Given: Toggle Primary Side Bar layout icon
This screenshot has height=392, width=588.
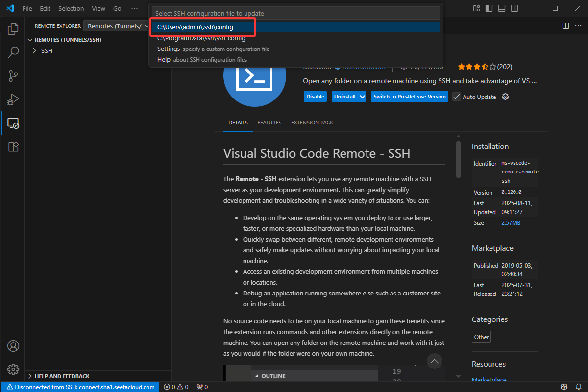Looking at the screenshot, I should tap(489, 8).
